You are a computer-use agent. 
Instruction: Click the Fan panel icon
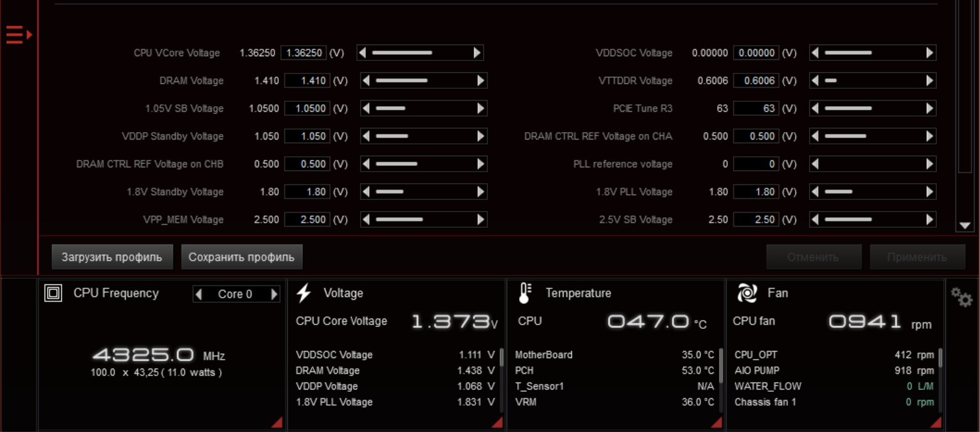click(747, 293)
